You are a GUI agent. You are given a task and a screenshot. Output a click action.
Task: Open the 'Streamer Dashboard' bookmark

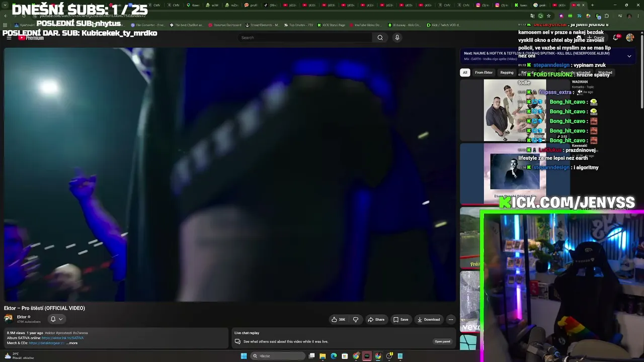pos(224,25)
